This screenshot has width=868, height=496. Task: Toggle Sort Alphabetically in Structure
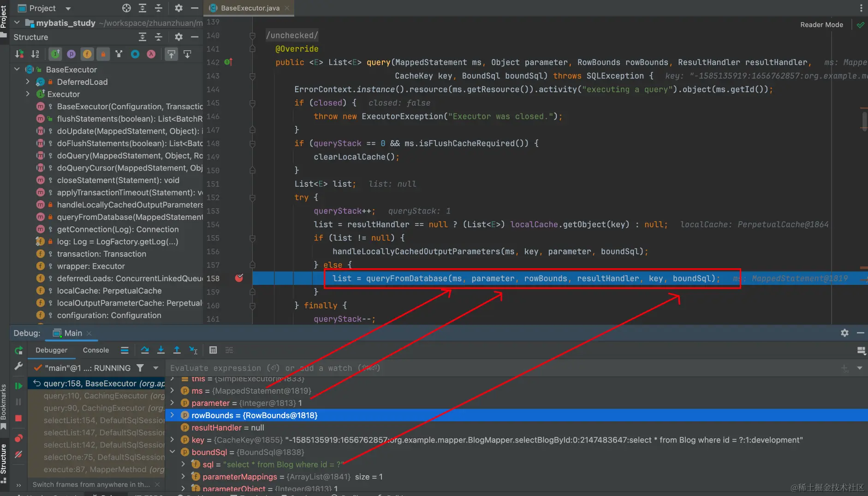(x=35, y=54)
